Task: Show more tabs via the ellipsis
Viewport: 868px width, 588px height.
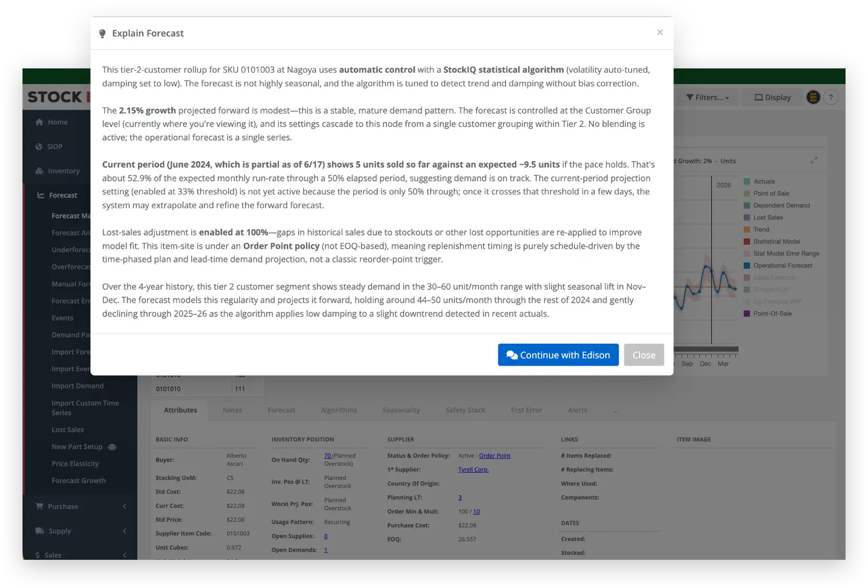Action: [x=616, y=410]
